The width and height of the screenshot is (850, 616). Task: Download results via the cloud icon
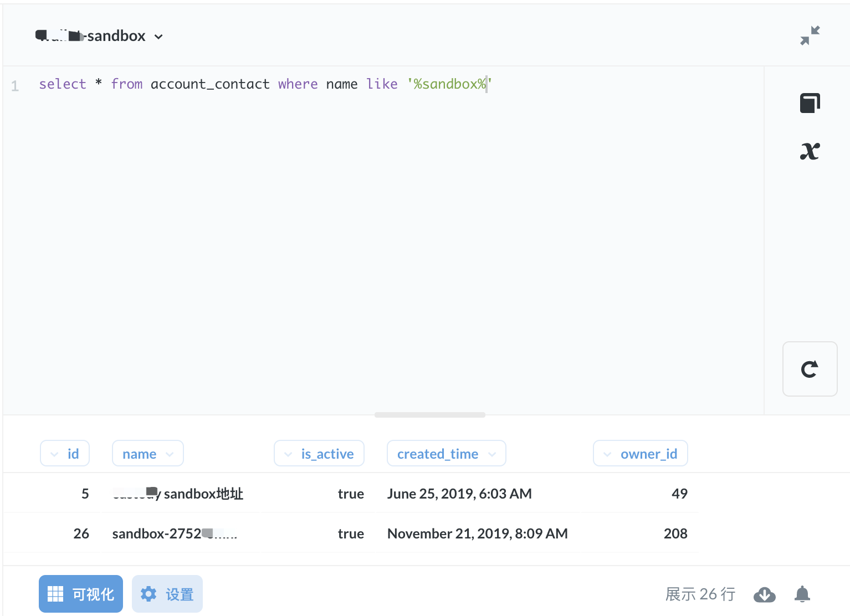(765, 594)
